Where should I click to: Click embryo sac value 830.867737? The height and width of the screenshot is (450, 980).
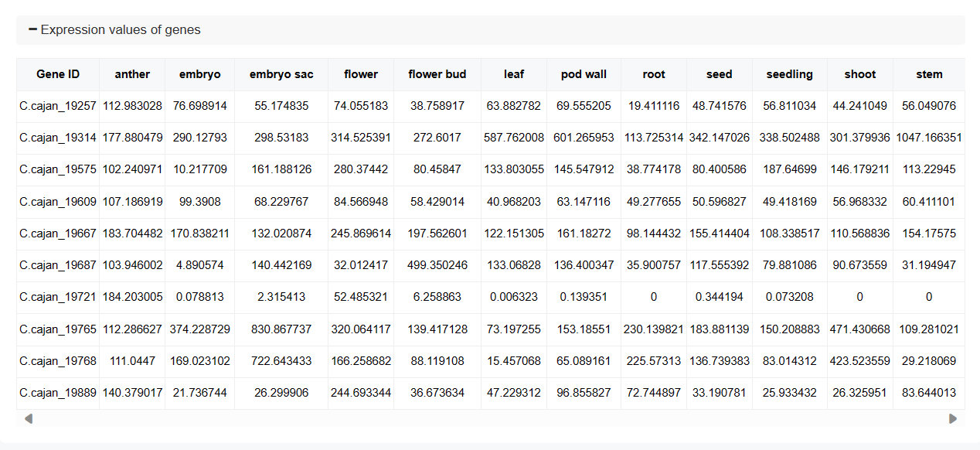point(281,329)
